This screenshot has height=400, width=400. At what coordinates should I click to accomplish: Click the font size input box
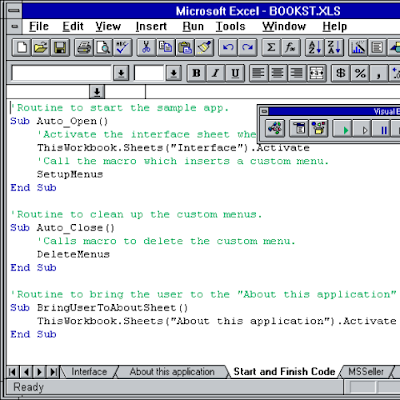[x=149, y=73]
